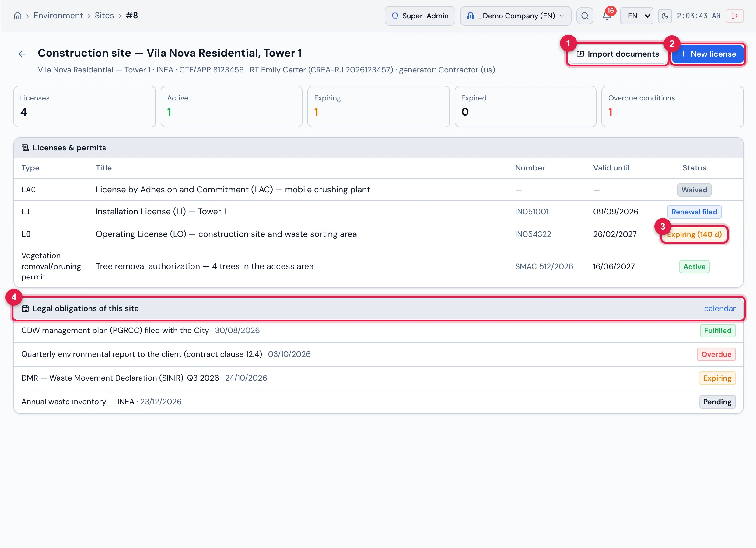
Task: Click the Active status badge in tree removal row
Action: [694, 267]
